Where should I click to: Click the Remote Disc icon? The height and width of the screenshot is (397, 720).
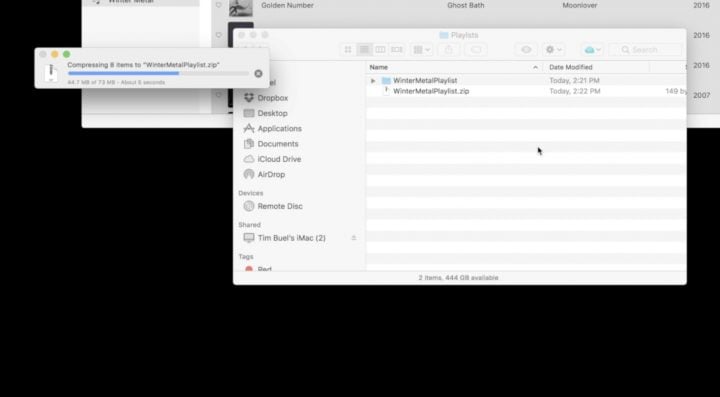248,206
